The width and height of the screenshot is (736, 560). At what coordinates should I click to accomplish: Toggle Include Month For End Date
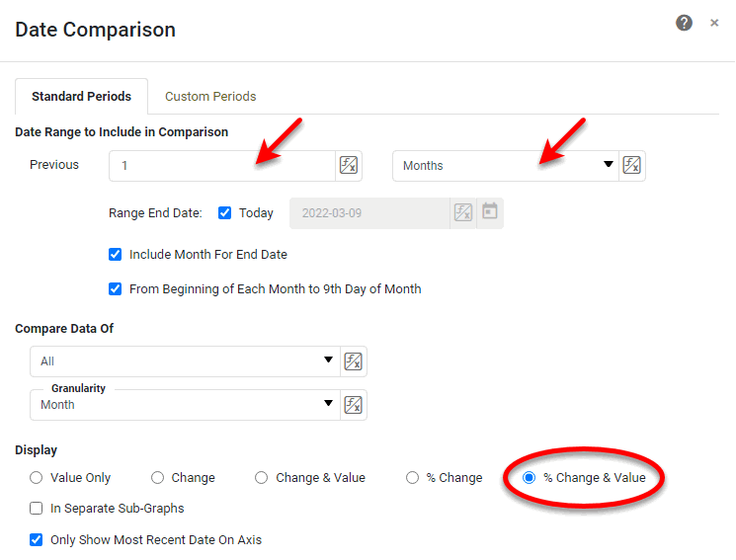coord(116,255)
